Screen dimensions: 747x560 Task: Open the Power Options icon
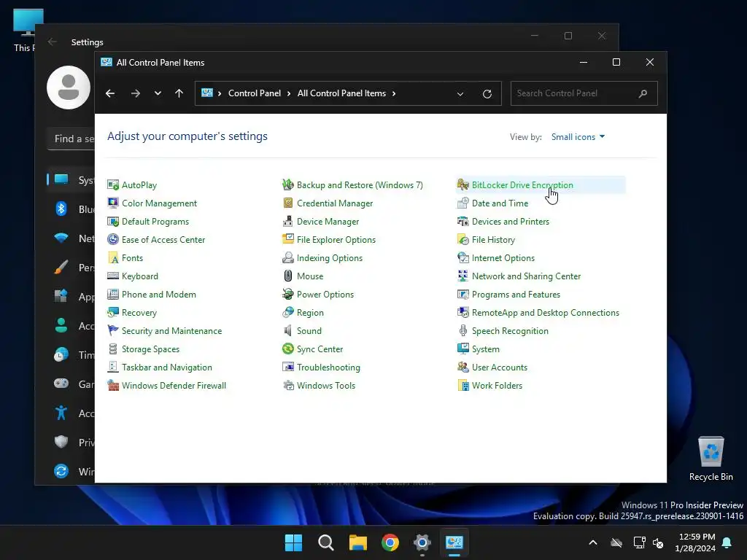click(287, 295)
